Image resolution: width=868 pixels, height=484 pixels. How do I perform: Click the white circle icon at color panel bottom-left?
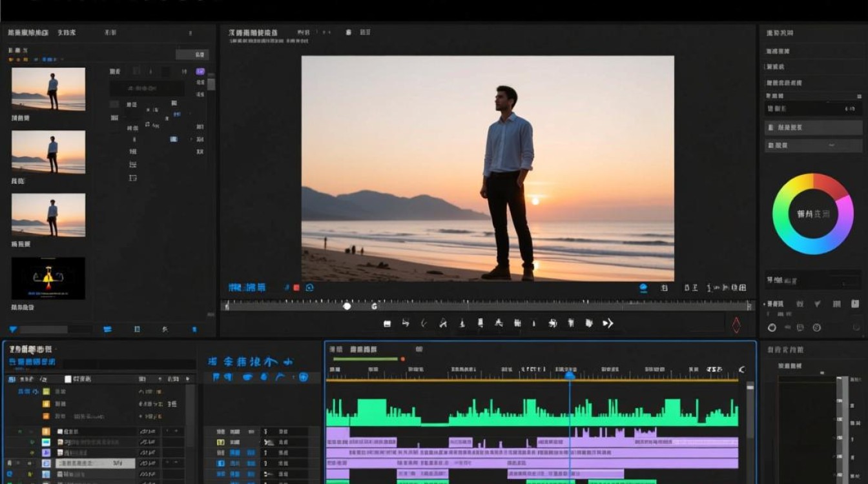click(772, 328)
